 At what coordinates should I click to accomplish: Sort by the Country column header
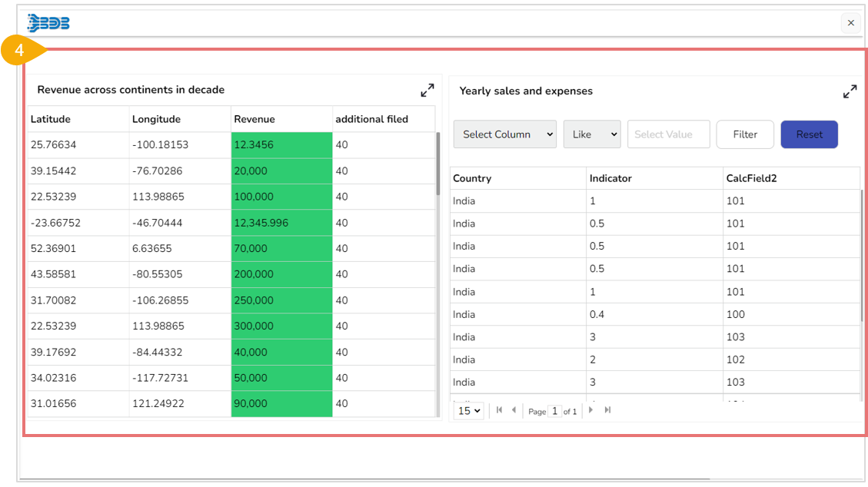tap(472, 178)
